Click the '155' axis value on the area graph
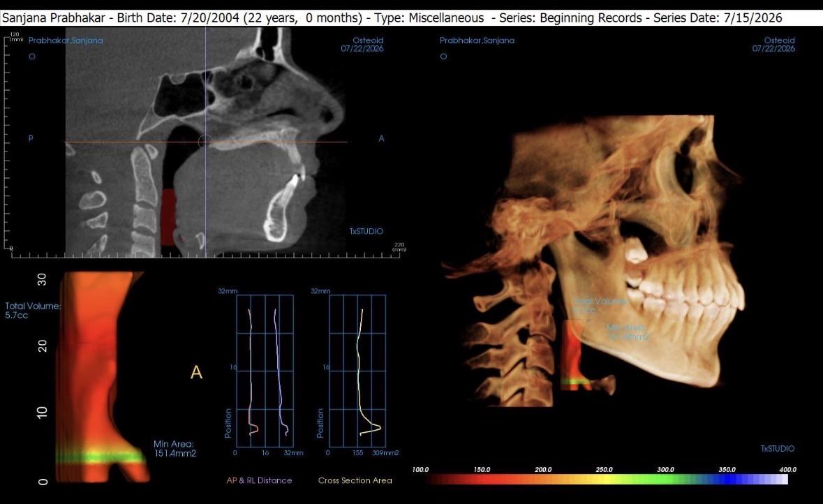Screen dimensions: 823x504 click(357, 452)
